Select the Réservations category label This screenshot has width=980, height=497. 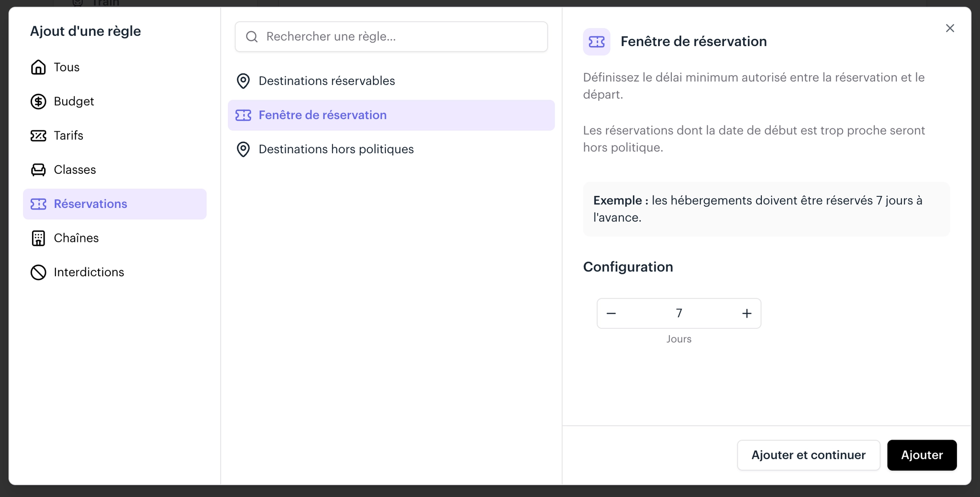click(90, 204)
